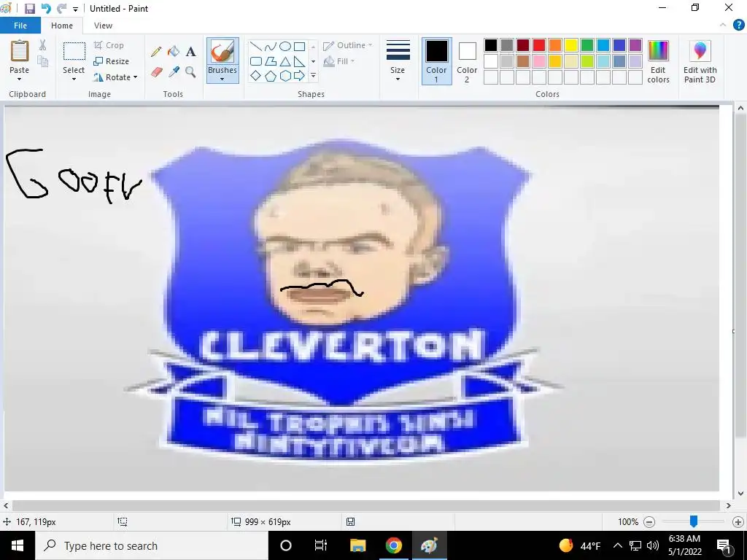Click the taskbar search box
Image resolution: width=747 pixels, height=560 pixels.
152,545
